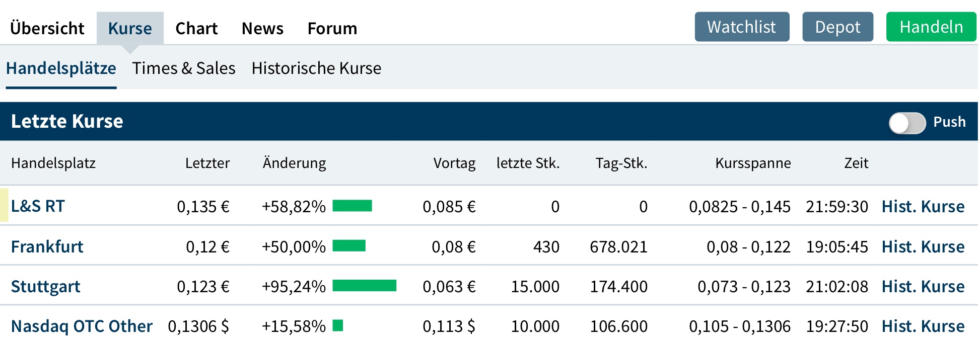Go to the Forum tab
This screenshot has width=980, height=343.
pos(332,28)
